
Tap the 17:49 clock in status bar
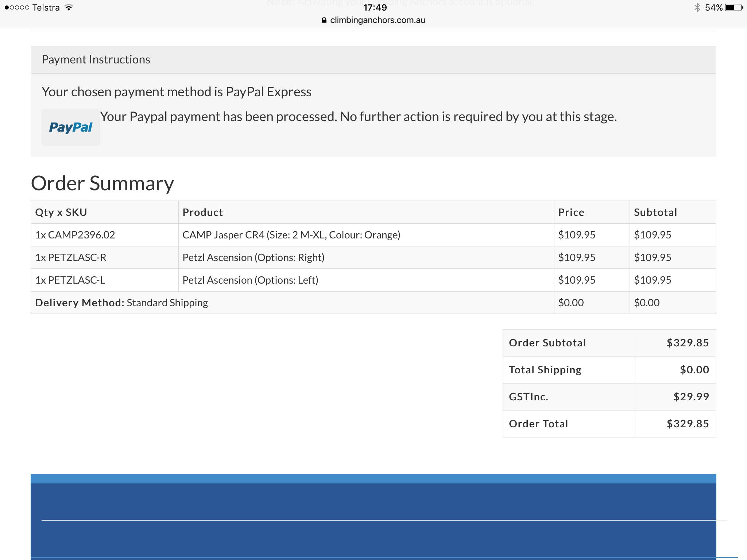pos(375,8)
